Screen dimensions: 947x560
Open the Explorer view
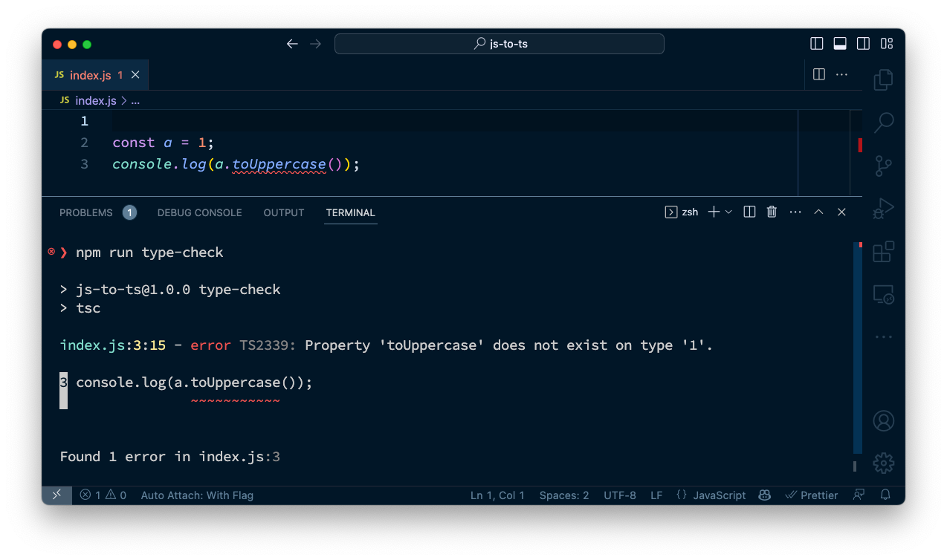click(x=883, y=79)
